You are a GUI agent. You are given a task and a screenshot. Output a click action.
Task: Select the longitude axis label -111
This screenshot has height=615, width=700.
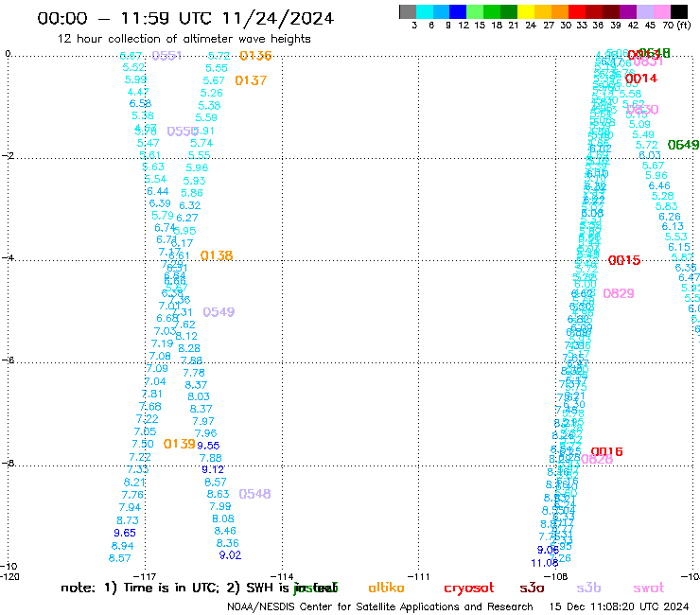419,576
